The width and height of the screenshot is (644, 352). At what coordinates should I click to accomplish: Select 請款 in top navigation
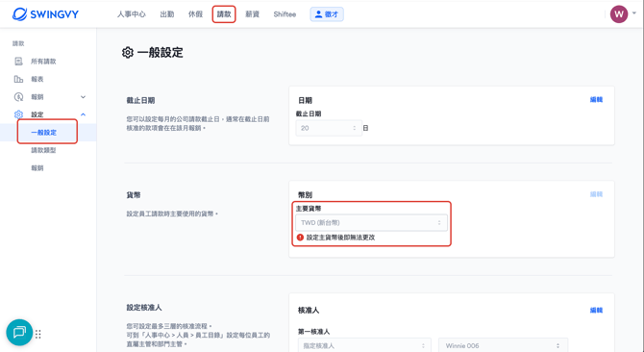[x=224, y=14]
